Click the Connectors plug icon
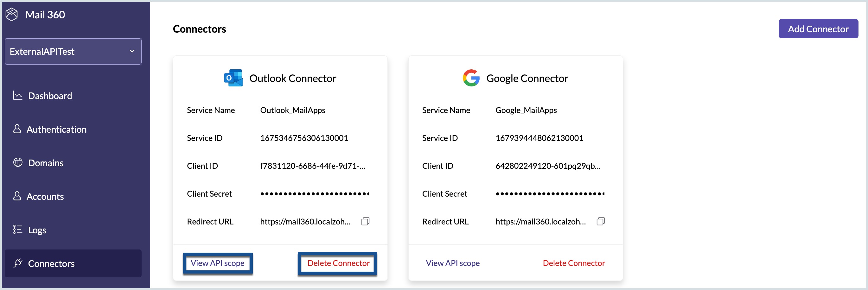Screen dimensions: 868x290 pyautogui.click(x=17, y=263)
